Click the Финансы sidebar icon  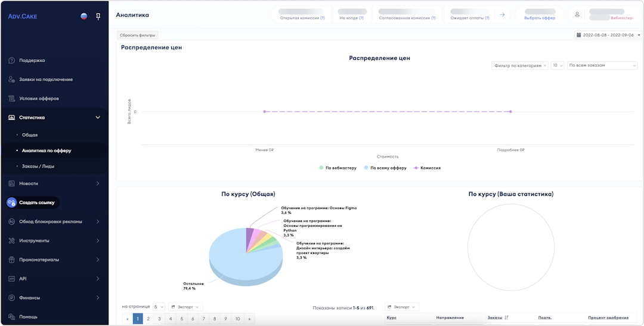pyautogui.click(x=11, y=298)
